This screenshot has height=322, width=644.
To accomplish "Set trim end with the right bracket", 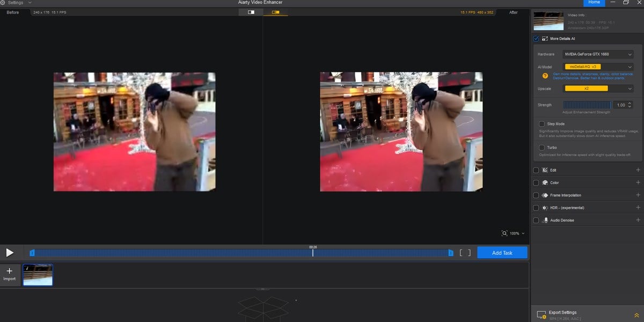I will pos(469,253).
